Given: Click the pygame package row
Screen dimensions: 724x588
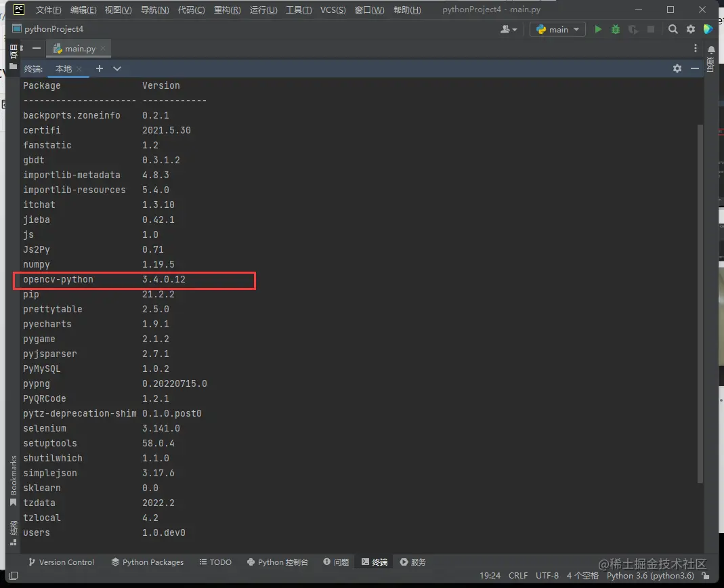Looking at the screenshot, I should [96, 339].
